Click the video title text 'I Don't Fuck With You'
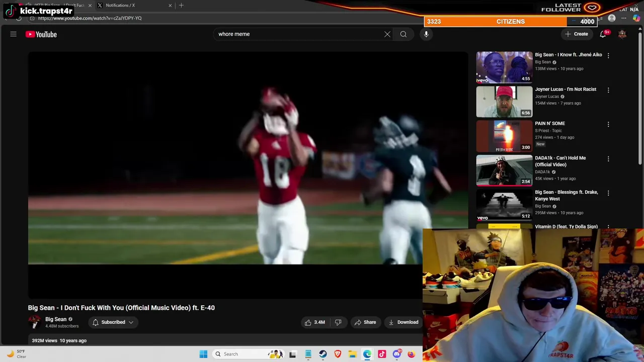The height and width of the screenshot is (362, 644). coord(91,308)
